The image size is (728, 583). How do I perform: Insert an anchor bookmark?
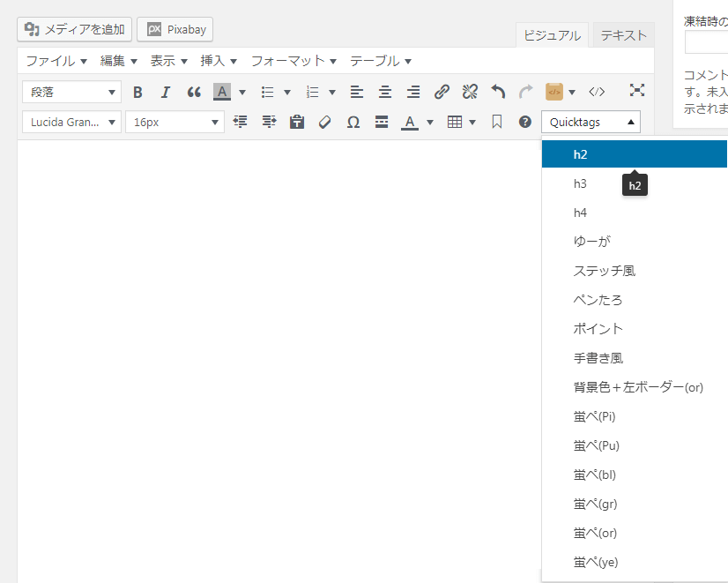pos(497,122)
